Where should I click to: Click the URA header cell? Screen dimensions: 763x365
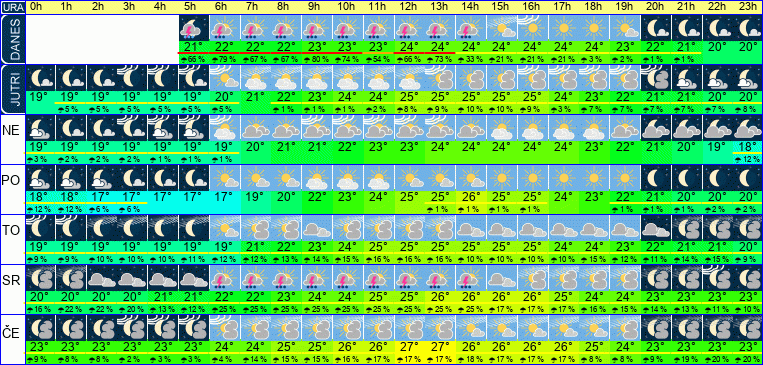(12, 7)
